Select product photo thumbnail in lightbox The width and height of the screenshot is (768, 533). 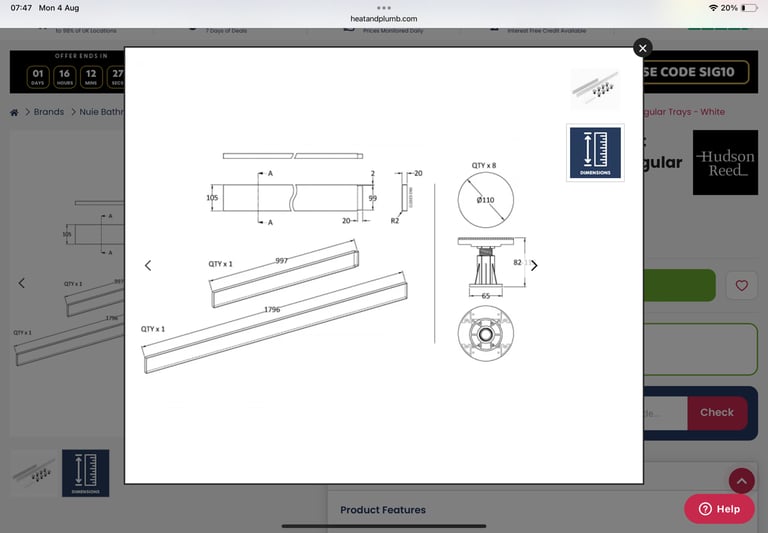point(595,89)
